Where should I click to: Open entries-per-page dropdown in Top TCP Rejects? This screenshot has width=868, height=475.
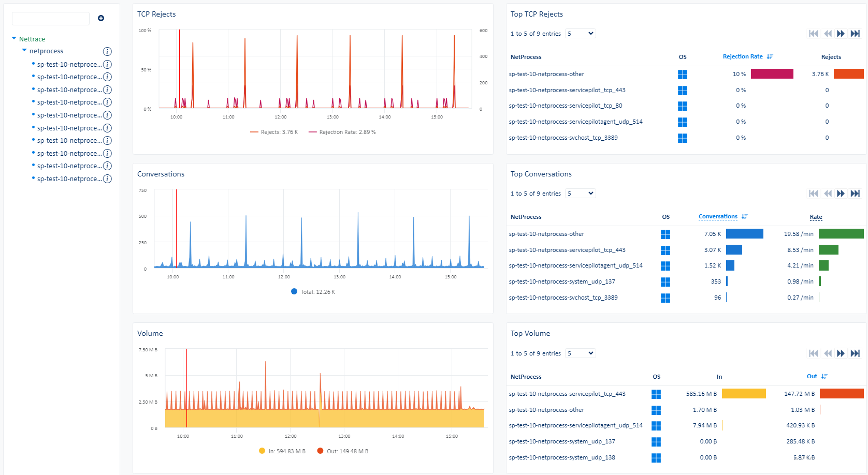(x=580, y=34)
